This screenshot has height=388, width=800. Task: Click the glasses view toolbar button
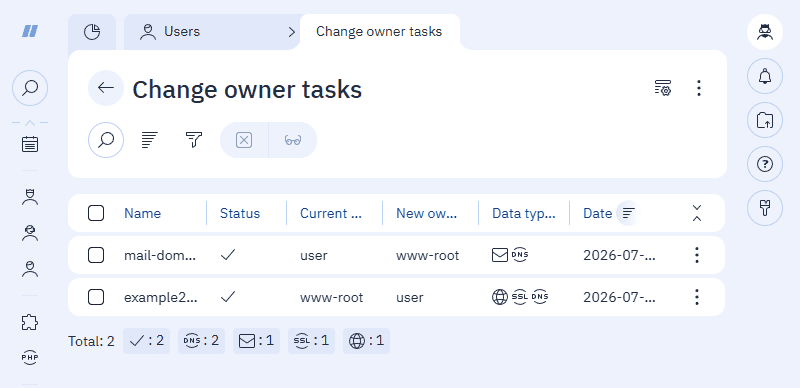(293, 140)
